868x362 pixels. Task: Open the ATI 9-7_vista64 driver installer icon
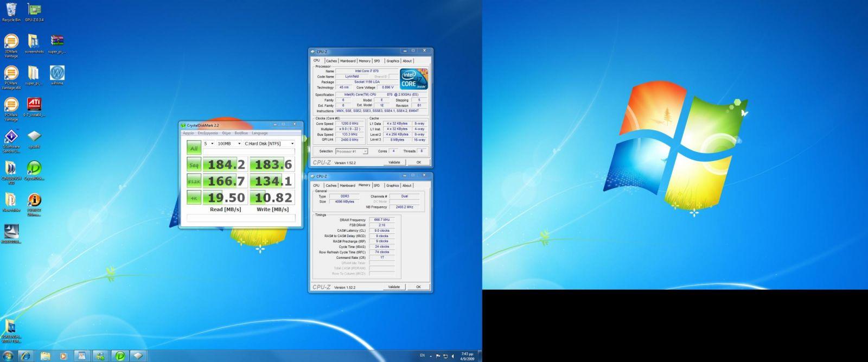point(34,107)
